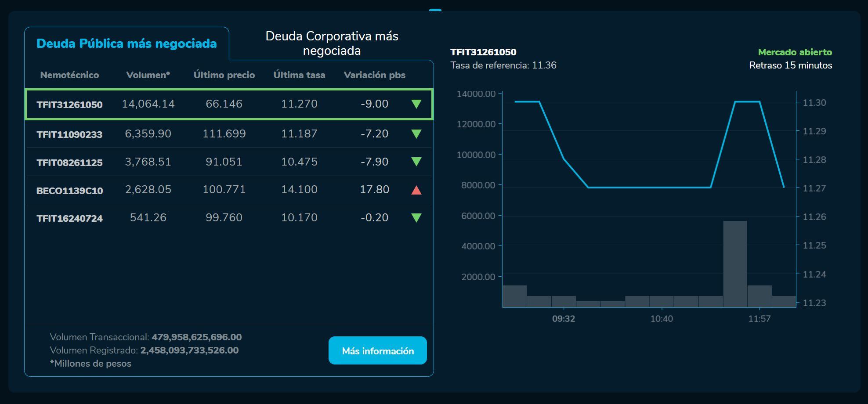Click the tallest volume bar in chart
The height and width of the screenshot is (404, 868).
735,263
